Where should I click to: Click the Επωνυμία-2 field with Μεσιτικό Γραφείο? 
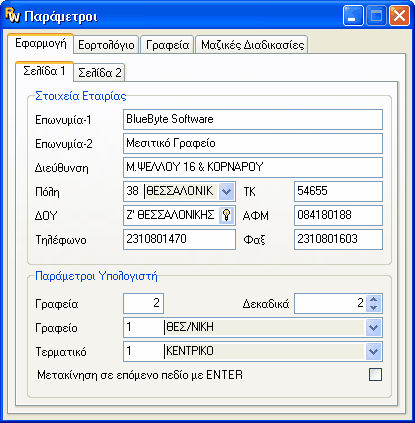pyautogui.click(x=253, y=143)
